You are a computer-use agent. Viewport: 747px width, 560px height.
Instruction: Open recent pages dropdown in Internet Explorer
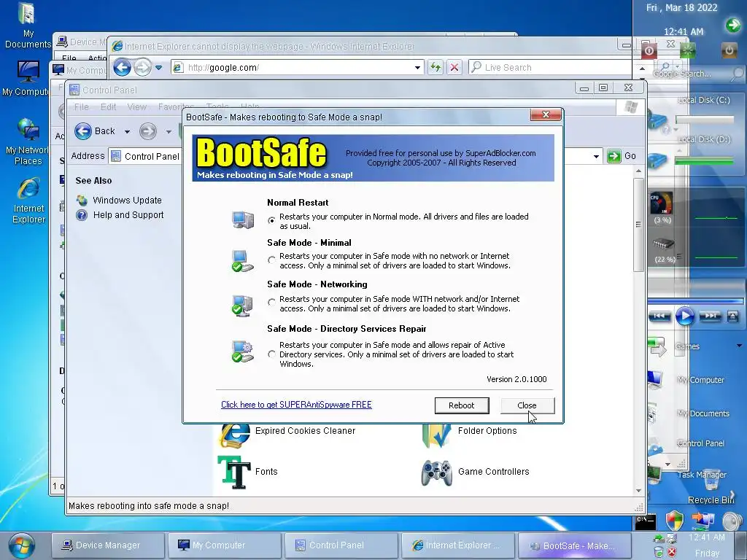pyautogui.click(x=158, y=68)
